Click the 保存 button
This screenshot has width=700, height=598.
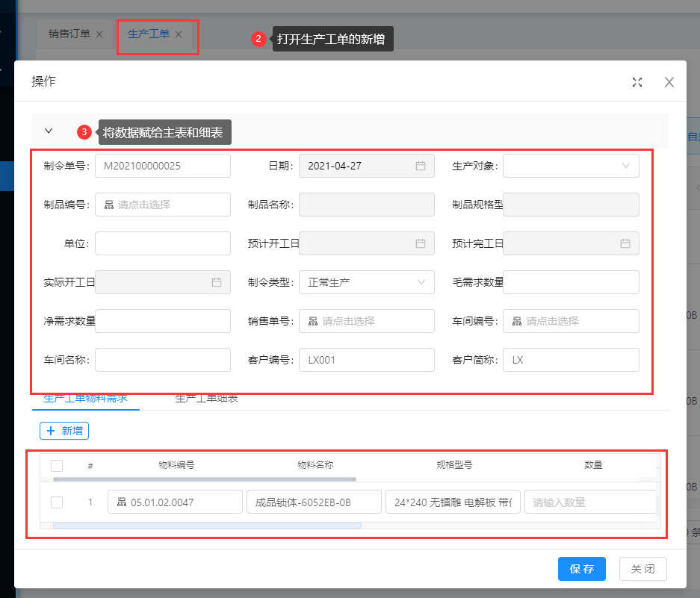pos(582,569)
